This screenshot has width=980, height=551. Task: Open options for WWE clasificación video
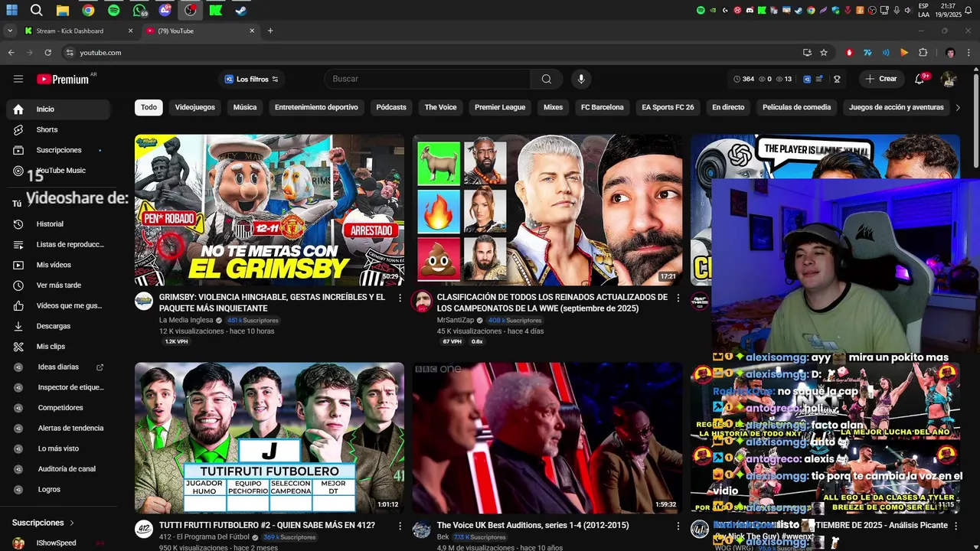(678, 298)
